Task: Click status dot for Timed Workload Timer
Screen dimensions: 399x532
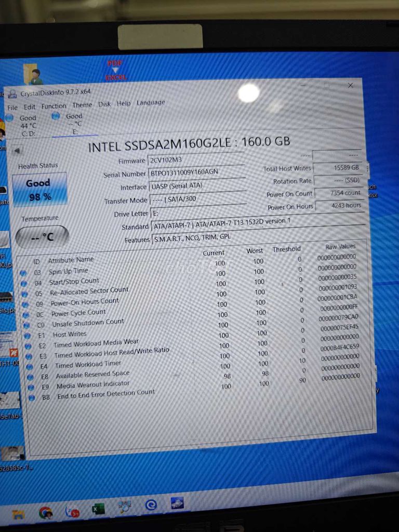Action: tap(30, 367)
